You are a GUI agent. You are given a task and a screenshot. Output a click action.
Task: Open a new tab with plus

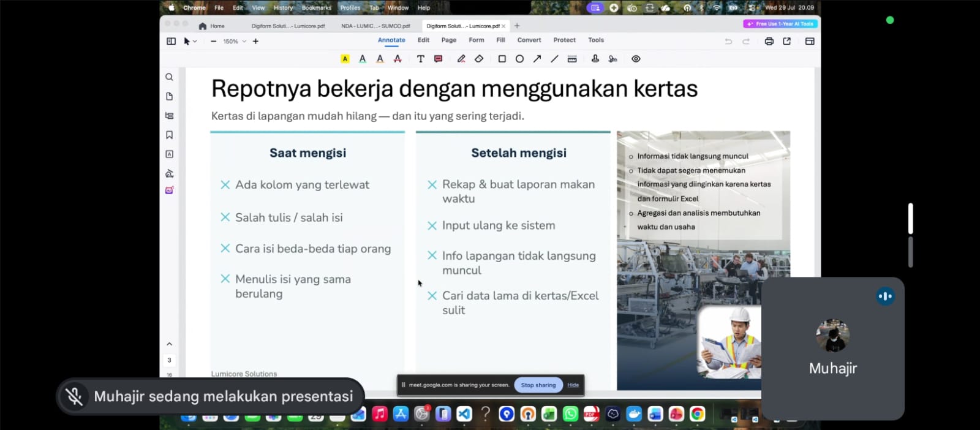pyautogui.click(x=517, y=26)
